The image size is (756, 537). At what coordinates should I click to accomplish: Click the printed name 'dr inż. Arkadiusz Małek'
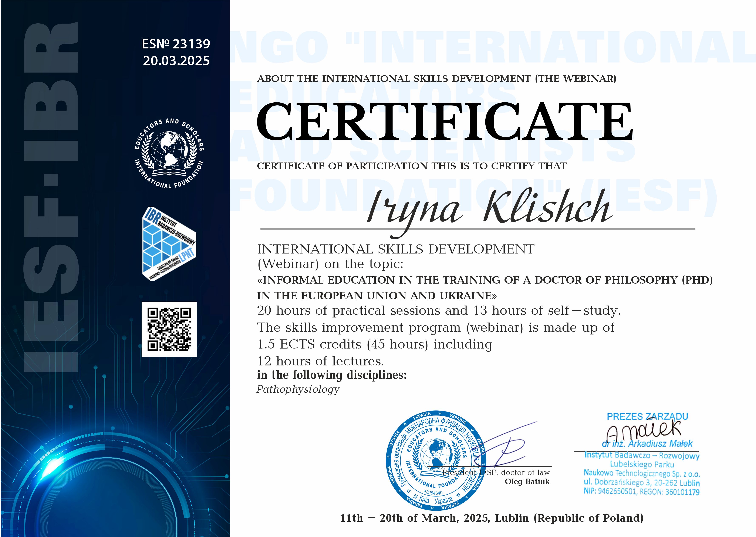(x=647, y=443)
